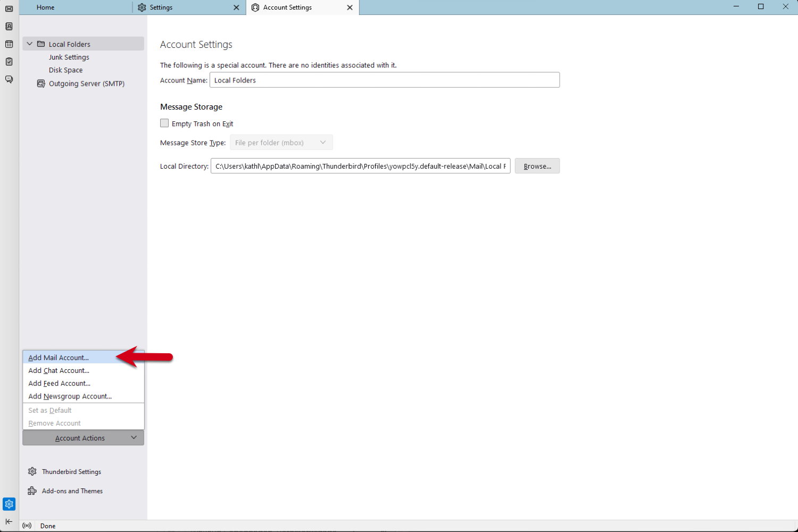Open the Mail space from the spaces toolbar

tap(9, 9)
